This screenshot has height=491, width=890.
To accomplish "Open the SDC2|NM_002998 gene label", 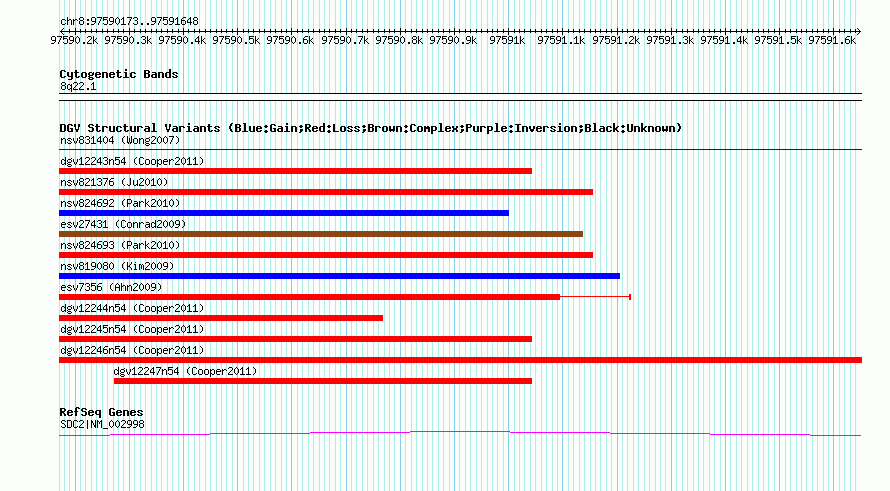I will pos(102,425).
